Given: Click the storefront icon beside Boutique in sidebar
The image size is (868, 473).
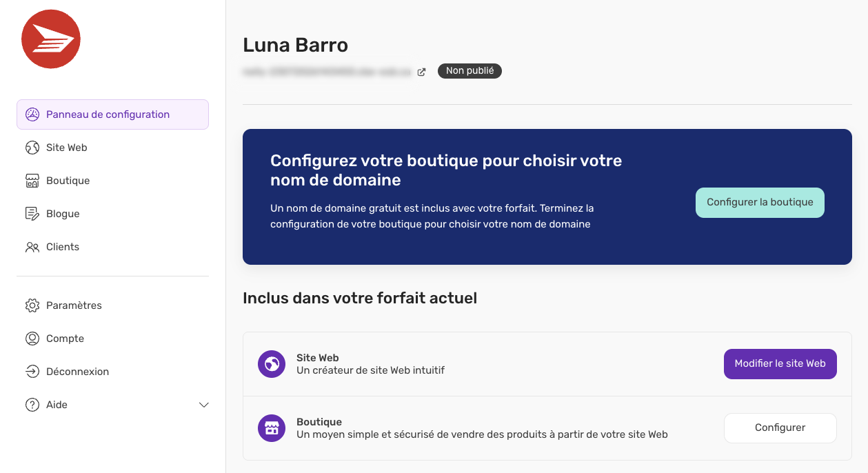Looking at the screenshot, I should (x=32, y=181).
